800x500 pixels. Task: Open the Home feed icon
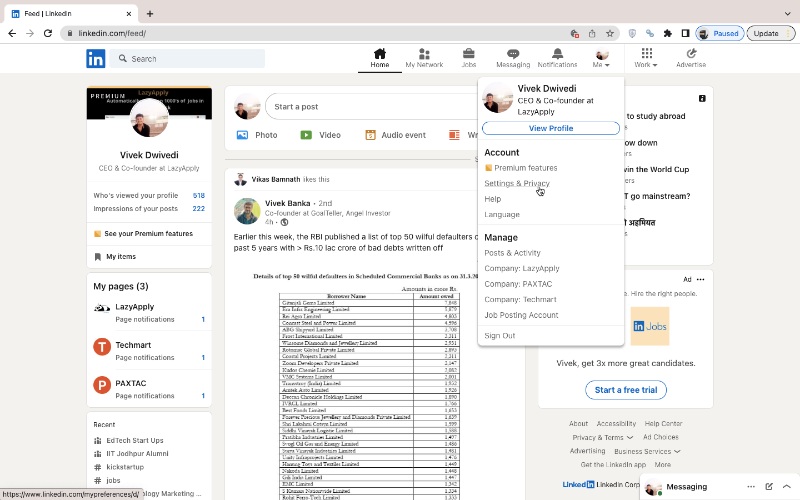click(x=380, y=54)
